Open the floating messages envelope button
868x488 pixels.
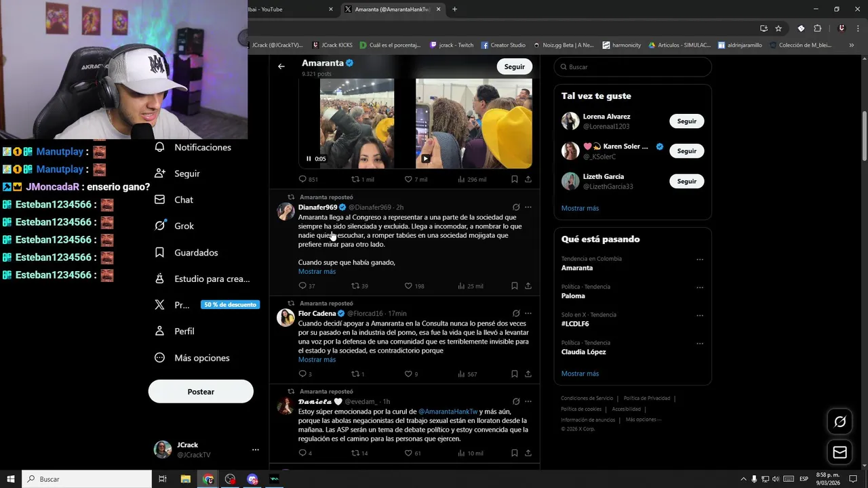tap(840, 452)
